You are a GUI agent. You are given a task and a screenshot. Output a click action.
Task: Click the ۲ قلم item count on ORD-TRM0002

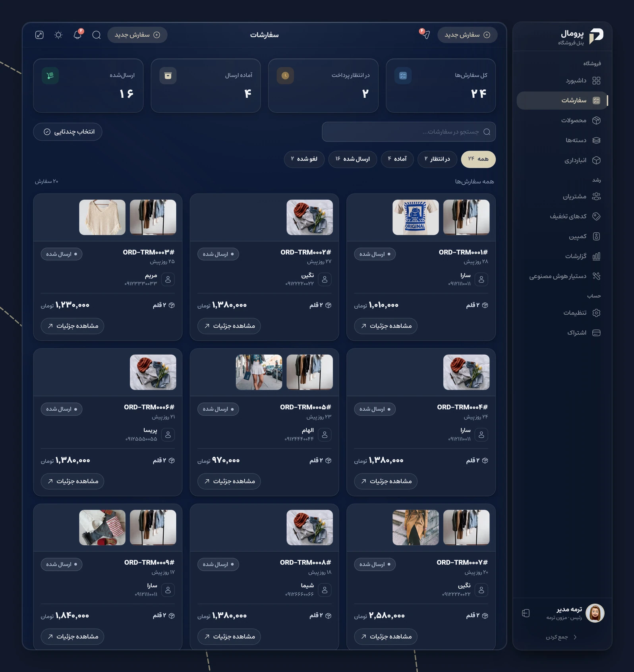click(x=320, y=305)
